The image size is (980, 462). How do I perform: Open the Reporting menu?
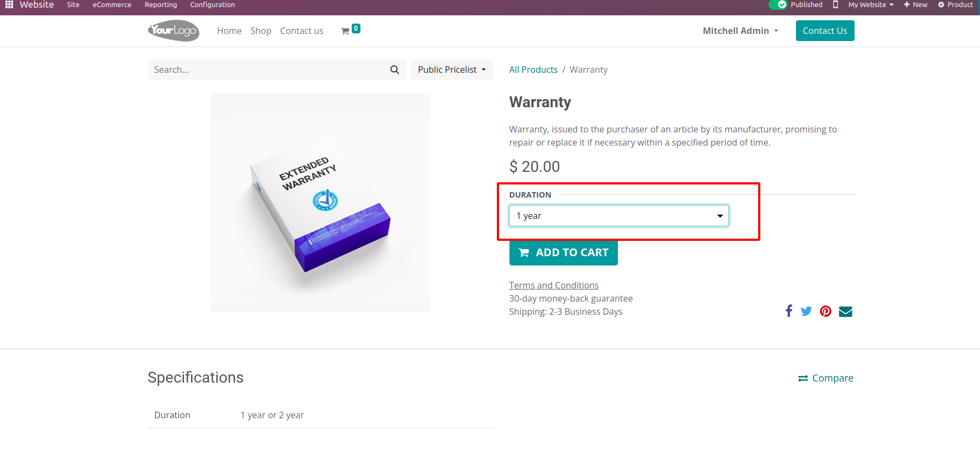click(x=161, y=4)
